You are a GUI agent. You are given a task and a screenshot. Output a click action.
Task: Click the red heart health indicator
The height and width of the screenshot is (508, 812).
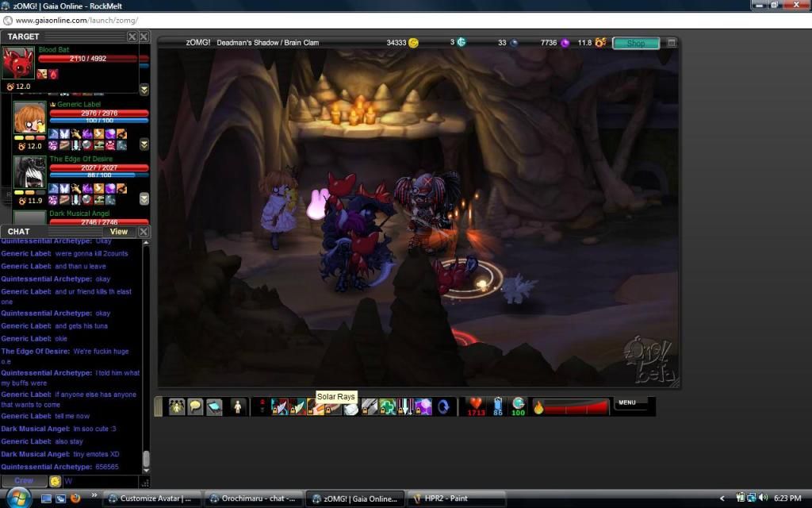pyautogui.click(x=476, y=406)
